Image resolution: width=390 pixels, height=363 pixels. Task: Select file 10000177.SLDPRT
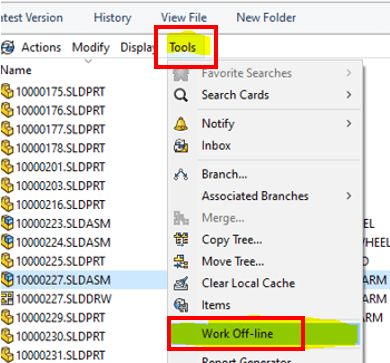pyautogui.click(x=60, y=129)
